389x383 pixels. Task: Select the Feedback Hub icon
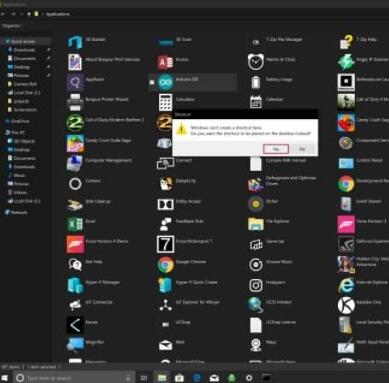pos(165,224)
